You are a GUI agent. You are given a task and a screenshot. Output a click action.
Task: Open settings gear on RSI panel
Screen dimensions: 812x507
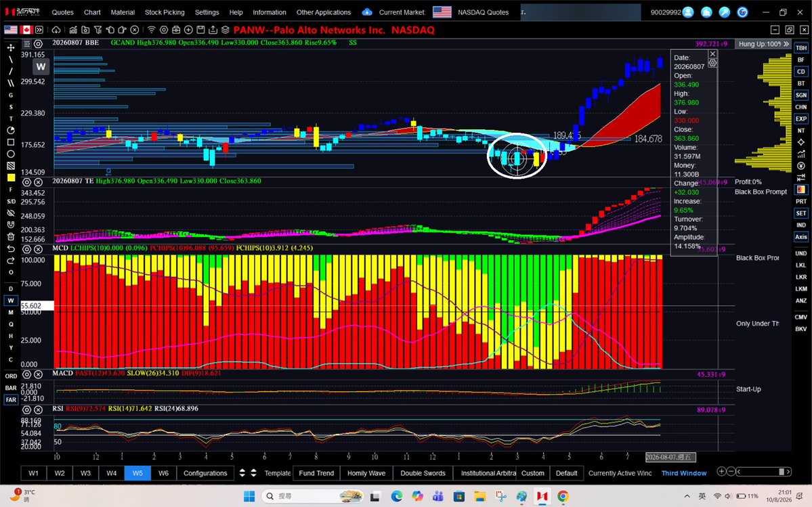point(27,410)
